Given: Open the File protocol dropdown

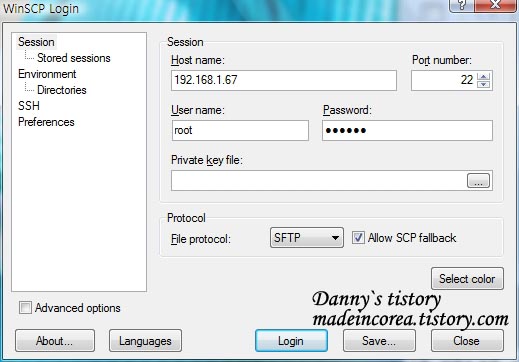Looking at the screenshot, I should click(307, 238).
